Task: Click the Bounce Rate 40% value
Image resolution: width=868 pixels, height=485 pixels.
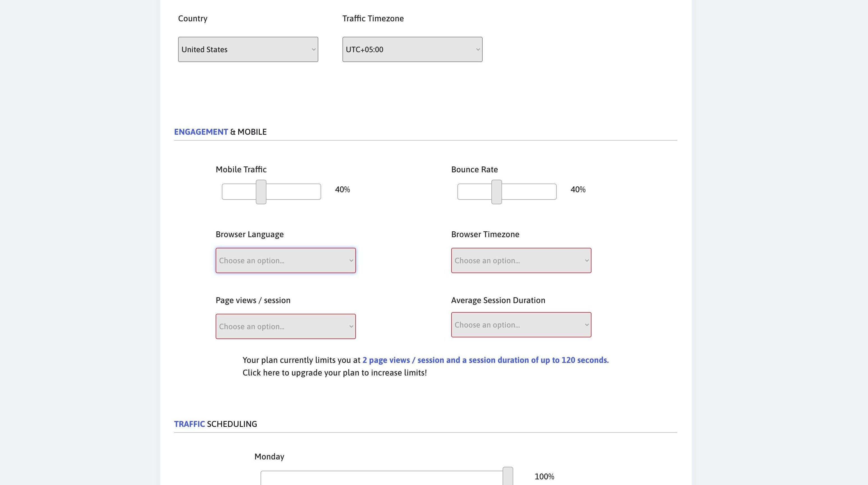Action: pos(578,189)
